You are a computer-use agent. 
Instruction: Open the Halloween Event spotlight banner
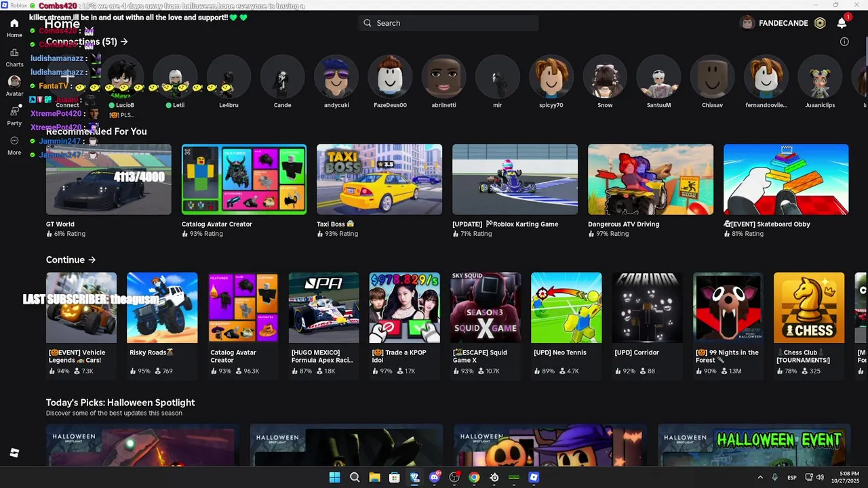[754, 445]
